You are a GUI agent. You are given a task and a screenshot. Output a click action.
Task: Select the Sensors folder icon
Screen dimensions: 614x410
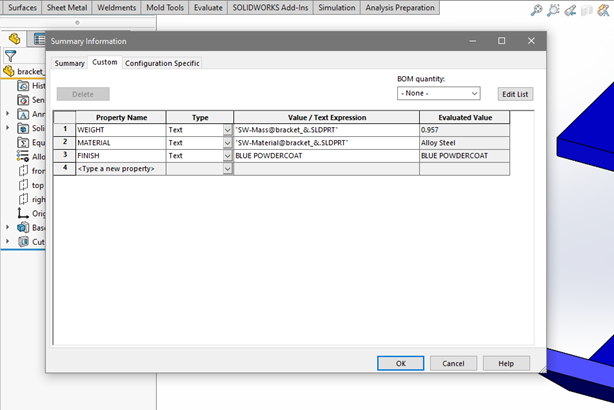click(x=23, y=100)
